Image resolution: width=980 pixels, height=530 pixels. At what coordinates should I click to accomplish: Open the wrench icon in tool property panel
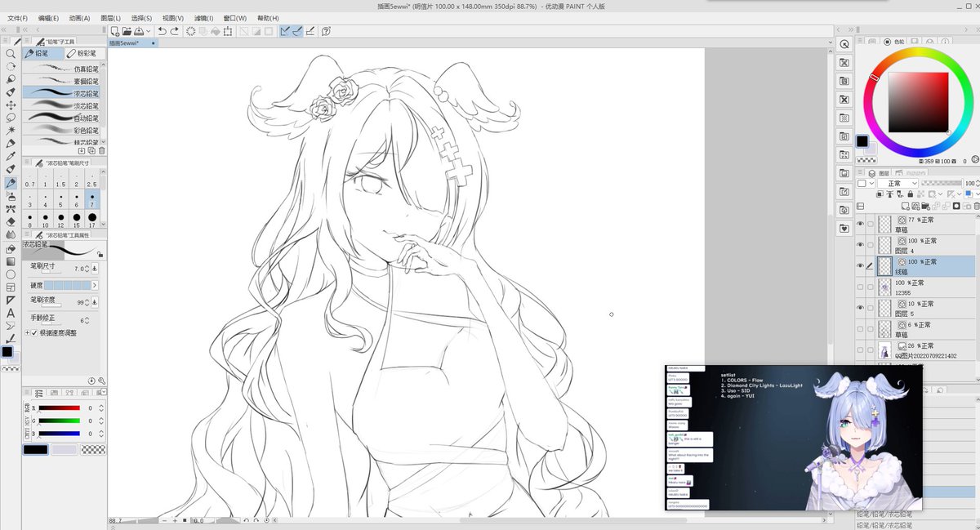(102, 381)
